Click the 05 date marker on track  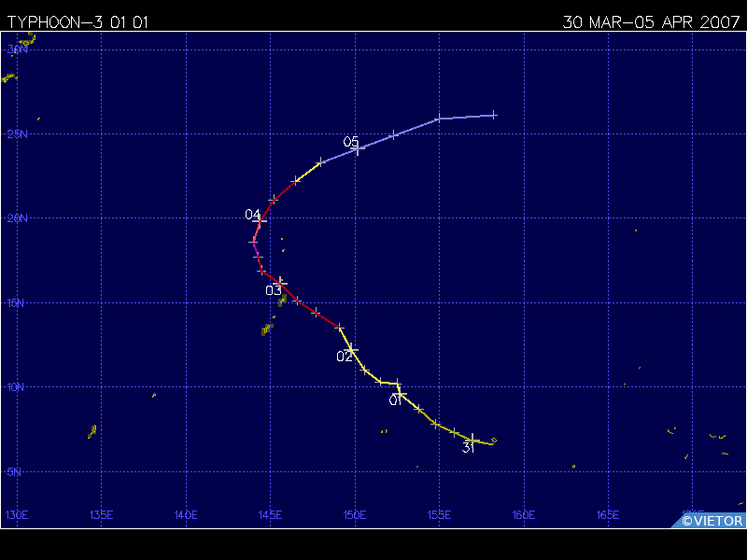pos(351,142)
